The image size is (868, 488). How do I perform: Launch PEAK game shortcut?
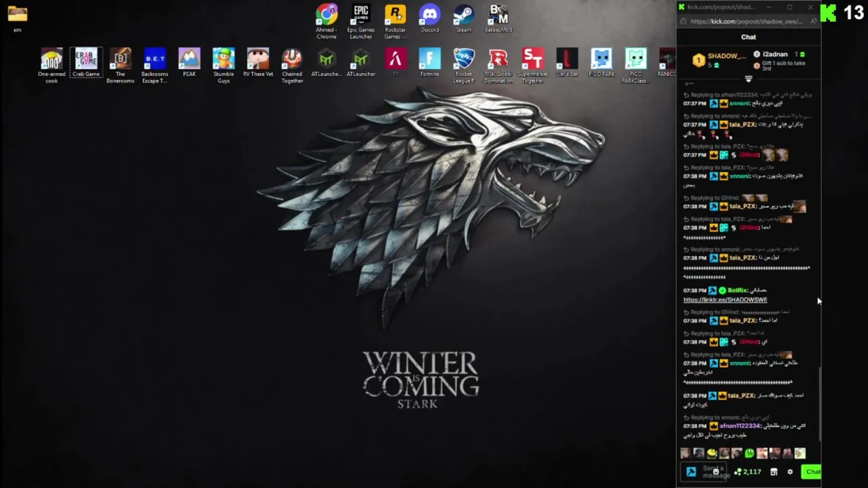(x=189, y=62)
